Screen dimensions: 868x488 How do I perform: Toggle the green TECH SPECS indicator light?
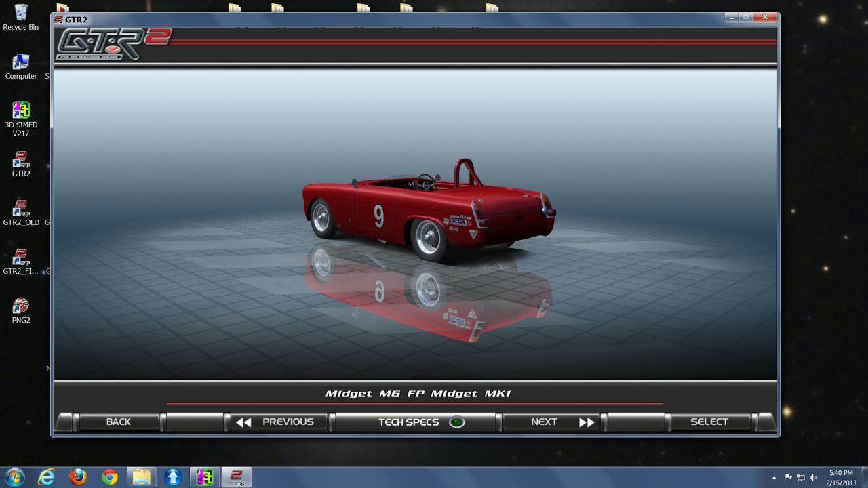tap(457, 422)
